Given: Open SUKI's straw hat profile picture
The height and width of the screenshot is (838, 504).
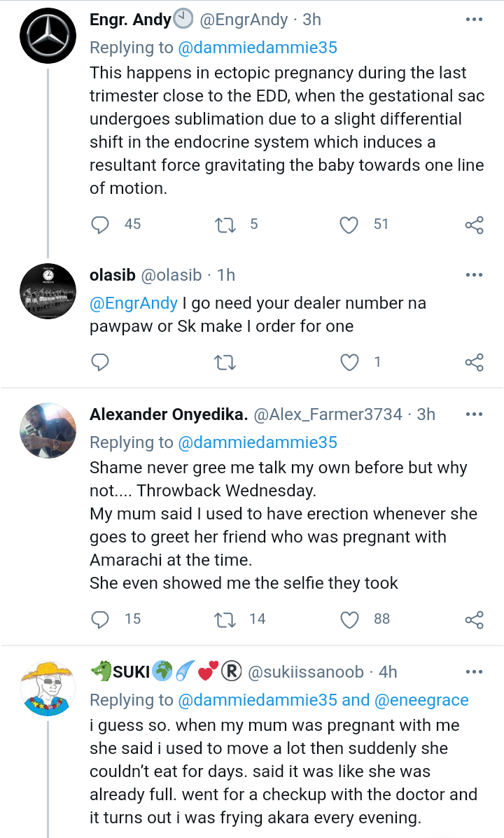Looking at the screenshot, I should pos(47,687).
